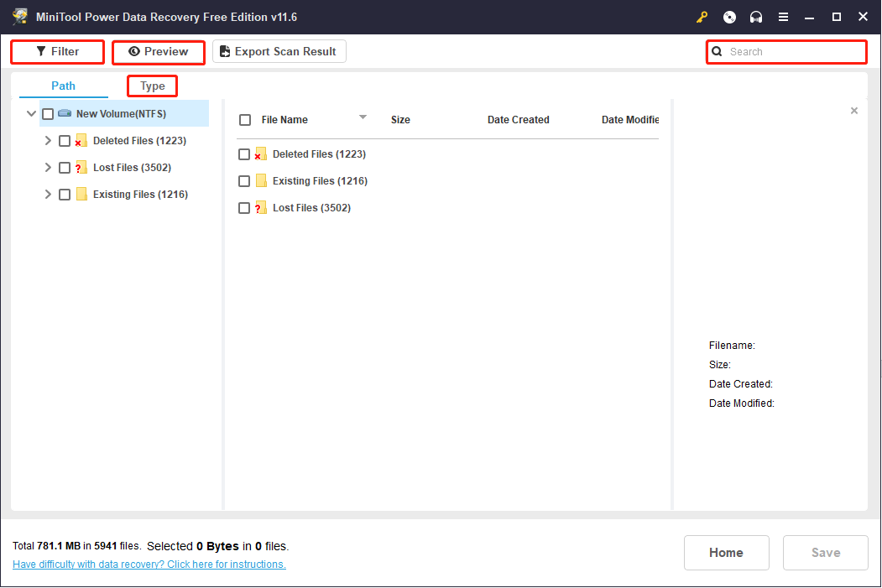Expand the Existing Files tree node
Screen dimensions: 882x588
tap(48, 195)
